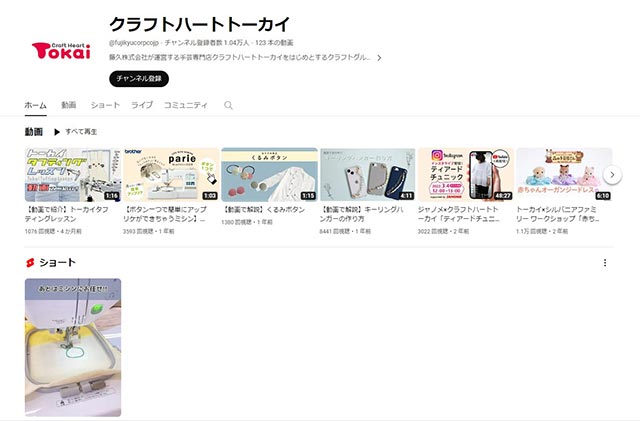Click the 3022 回視聴 view count text
640x421 pixels.
(x=433, y=232)
